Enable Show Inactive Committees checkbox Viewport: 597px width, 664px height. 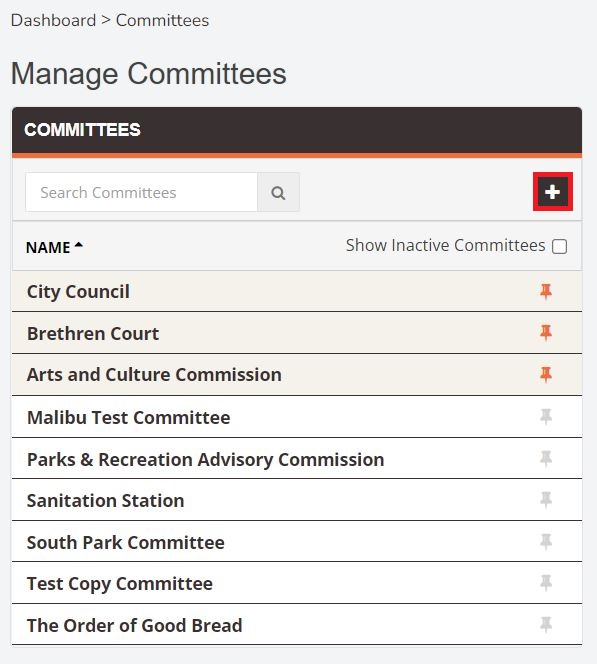(559, 246)
